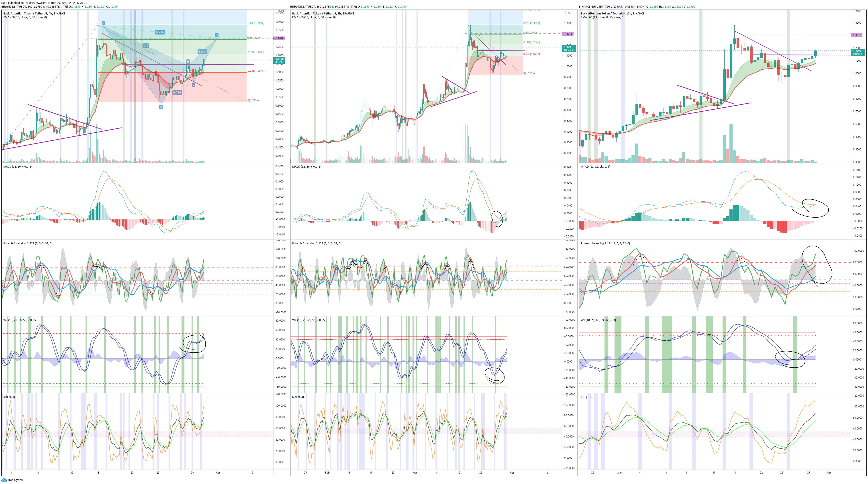The height and width of the screenshot is (484, 868).
Task: Click the green 1.1790 current price tag on 4h chart
Action: pos(279,60)
